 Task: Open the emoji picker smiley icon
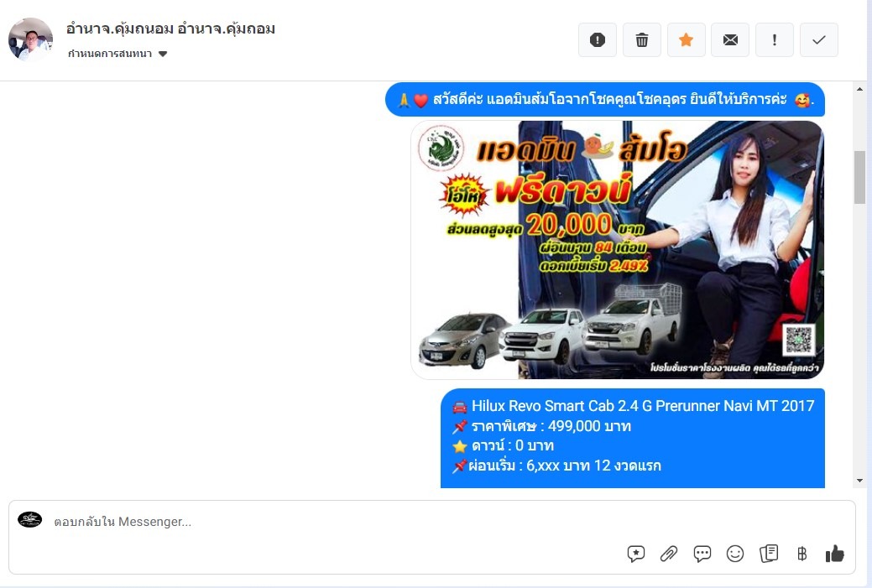pos(735,554)
